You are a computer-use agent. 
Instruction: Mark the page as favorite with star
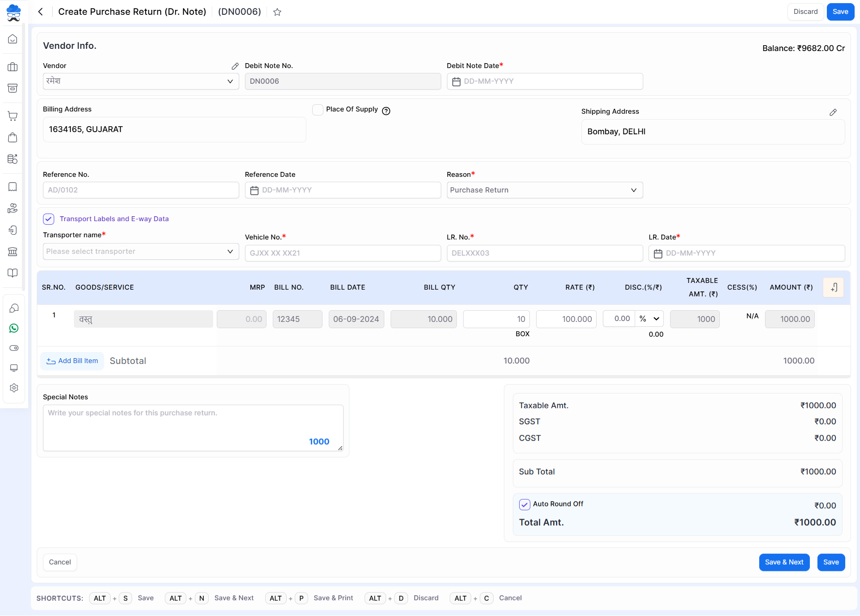pyautogui.click(x=277, y=12)
